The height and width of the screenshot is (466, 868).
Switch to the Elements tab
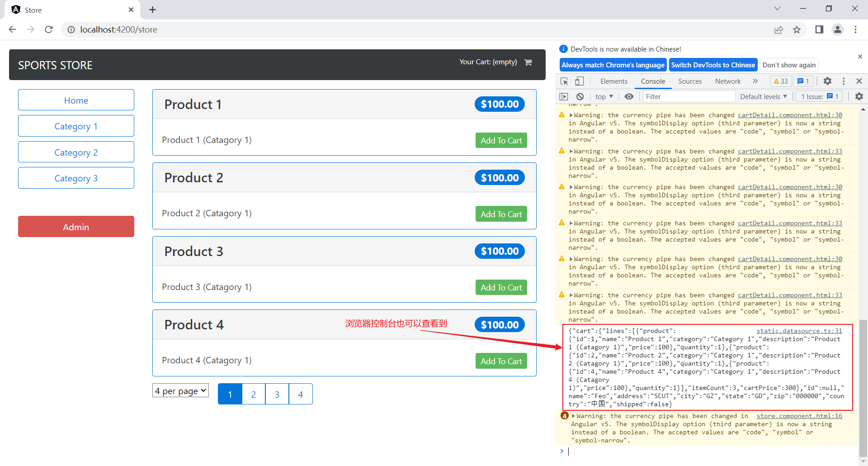click(614, 81)
